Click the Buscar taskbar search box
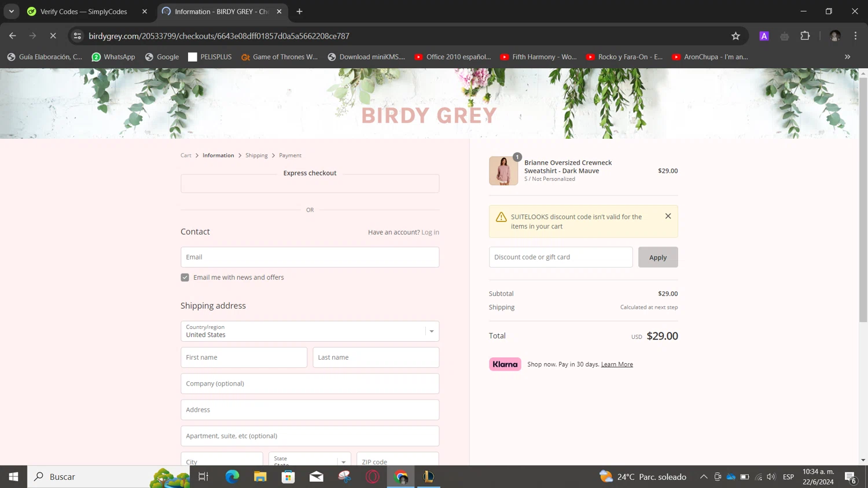Screen dimensions: 868x488 [x=109, y=476]
